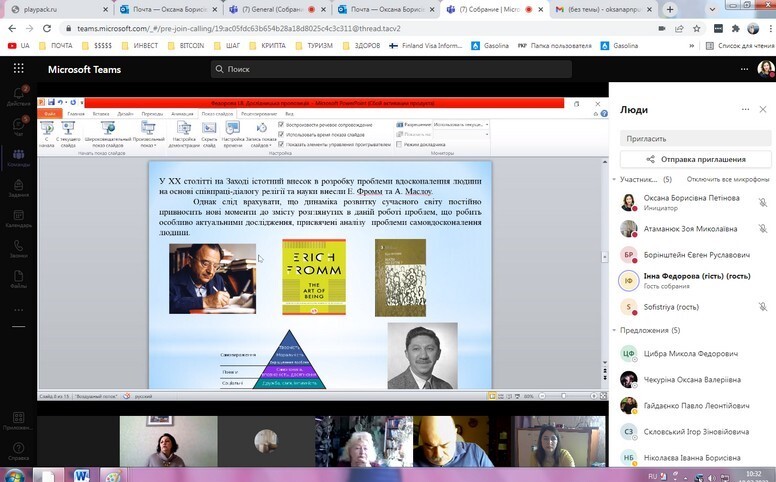Viewport: 776px width, 482px height.
Task: Show more apps via sidebar ellipsis
Action: click(x=18, y=309)
